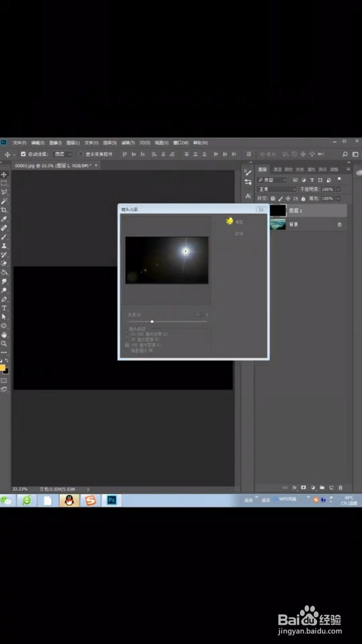Select the Horizontal Type tool
The width and height of the screenshot is (362, 644).
tap(4, 308)
